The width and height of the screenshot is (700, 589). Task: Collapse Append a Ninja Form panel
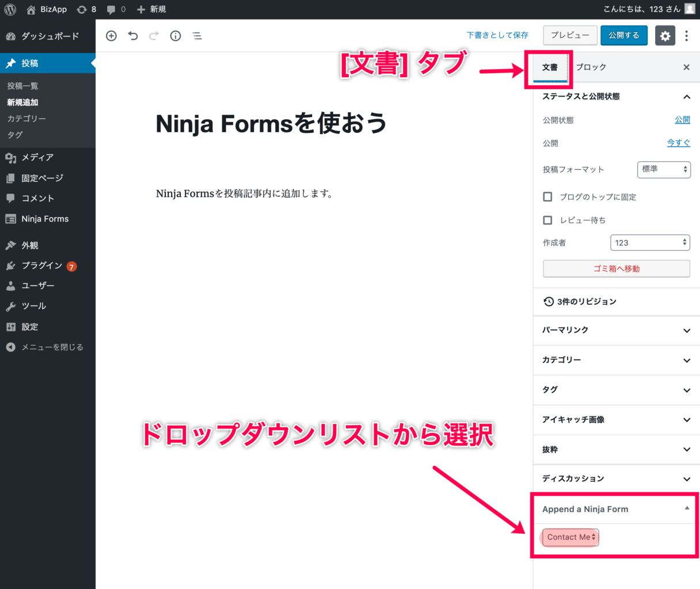[x=617, y=509]
